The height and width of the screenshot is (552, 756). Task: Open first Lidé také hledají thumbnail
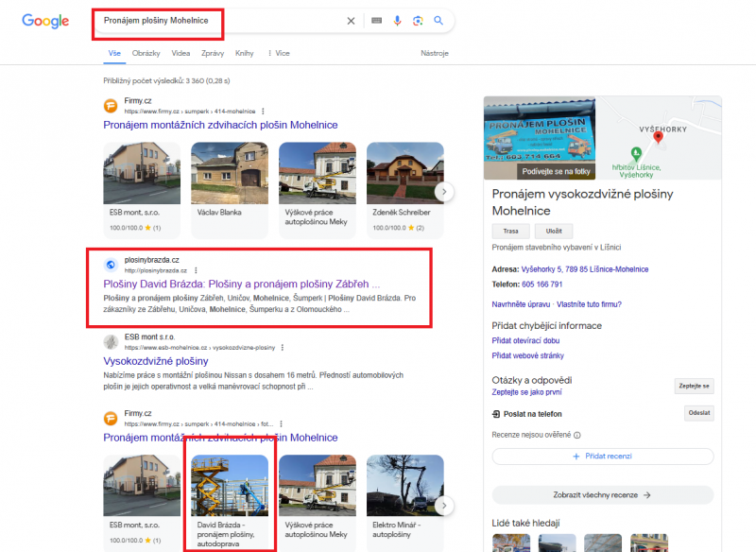[511, 543]
